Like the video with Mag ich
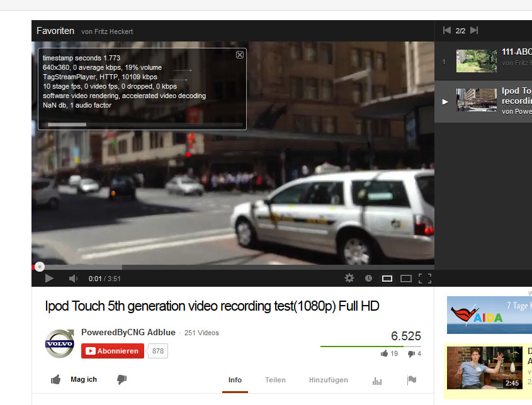Screen dimensions: 532x405 coord(74,380)
